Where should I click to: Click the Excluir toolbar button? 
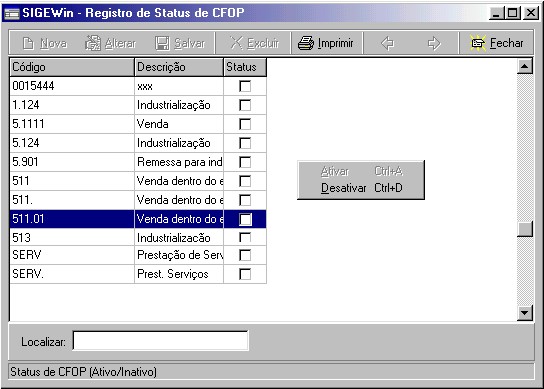pos(254,43)
